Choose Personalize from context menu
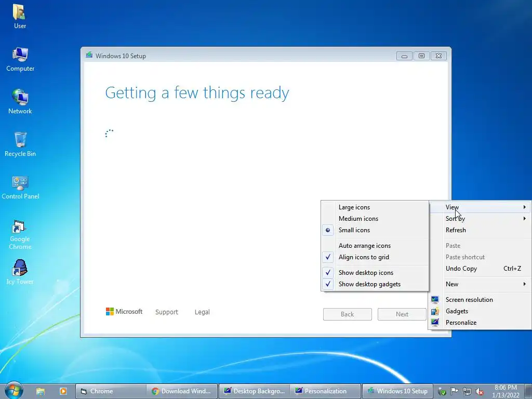532x399 pixels. click(x=480, y=323)
